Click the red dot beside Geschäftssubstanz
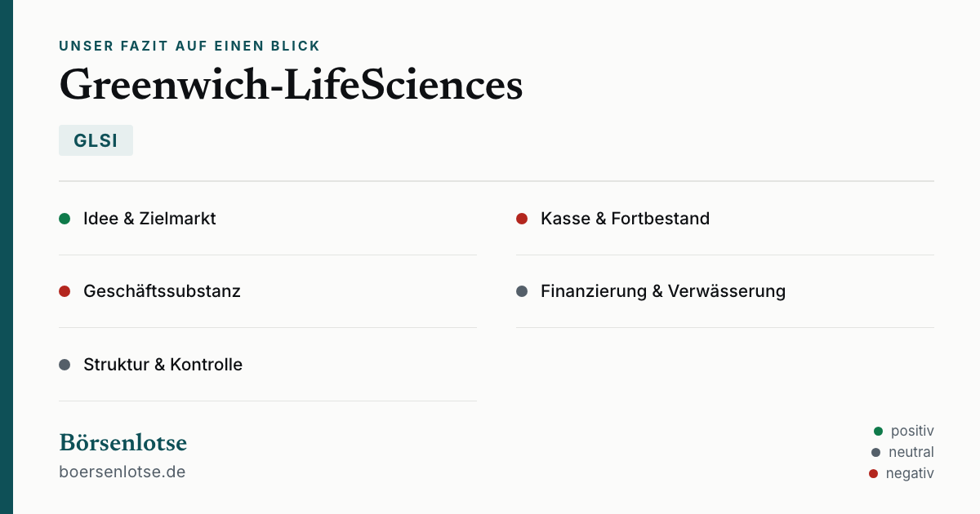980x514 pixels. (65, 291)
